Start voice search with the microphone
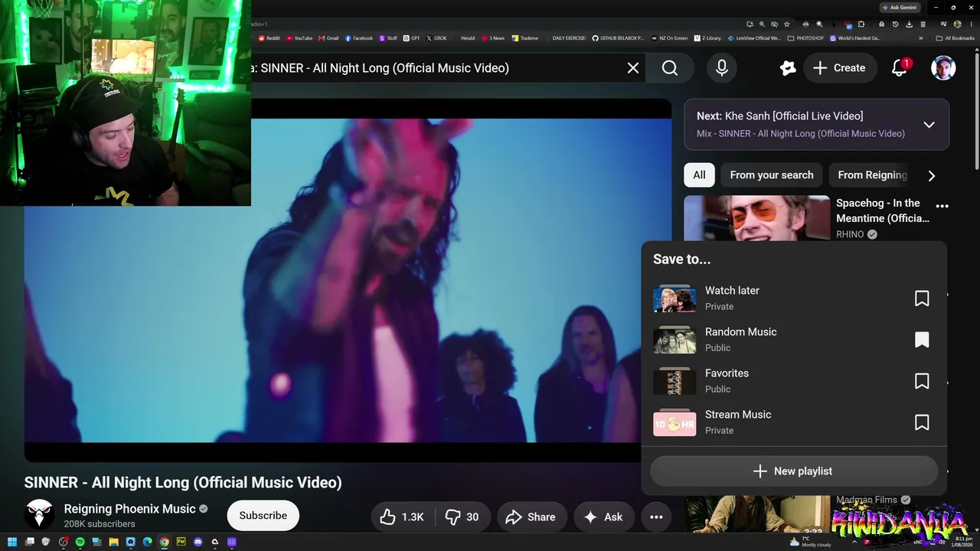The image size is (980, 551). pos(721,68)
